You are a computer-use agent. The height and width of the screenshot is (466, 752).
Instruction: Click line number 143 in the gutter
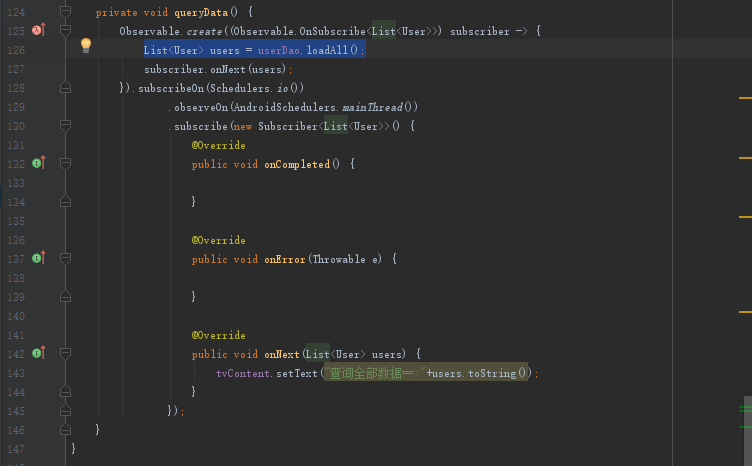(x=16, y=373)
